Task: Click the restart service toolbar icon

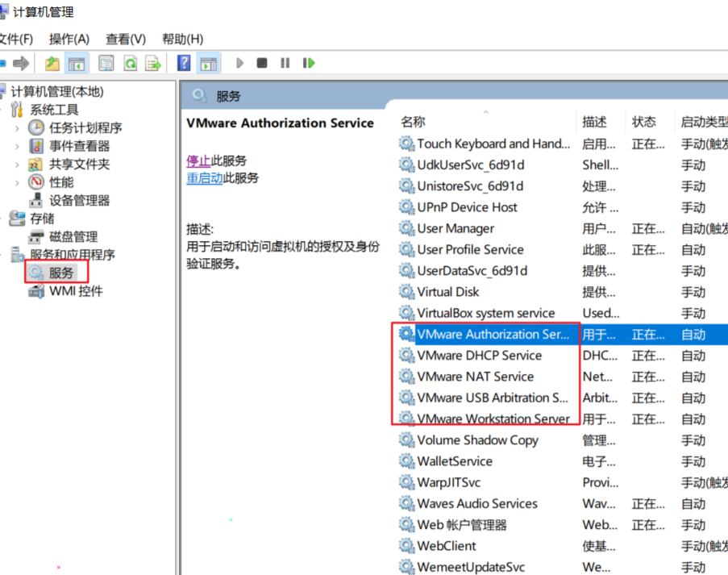Action: [309, 63]
